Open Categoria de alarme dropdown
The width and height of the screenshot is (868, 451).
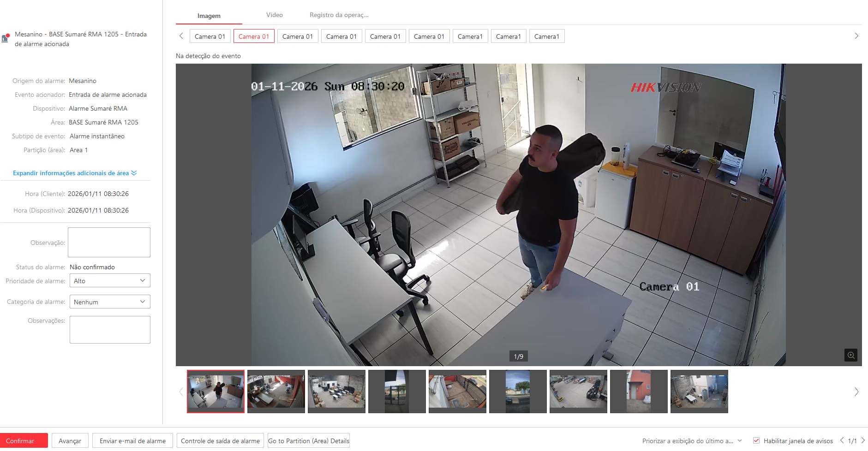click(110, 302)
